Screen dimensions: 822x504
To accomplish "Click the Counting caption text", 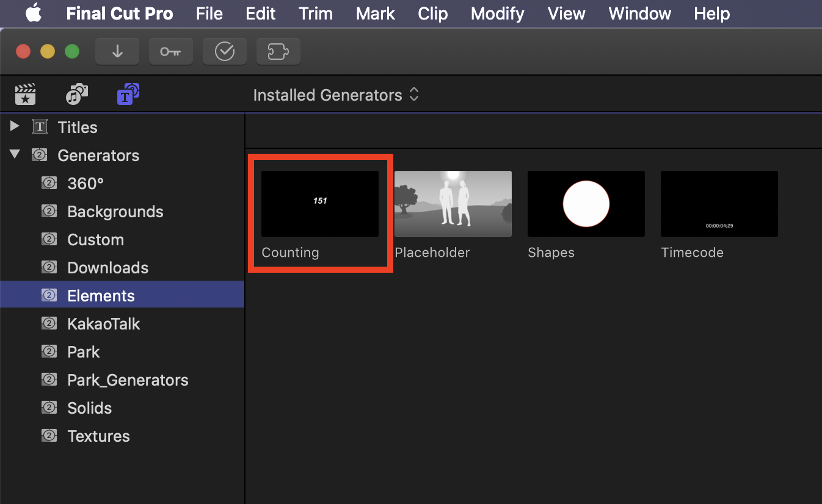I will [x=290, y=253].
